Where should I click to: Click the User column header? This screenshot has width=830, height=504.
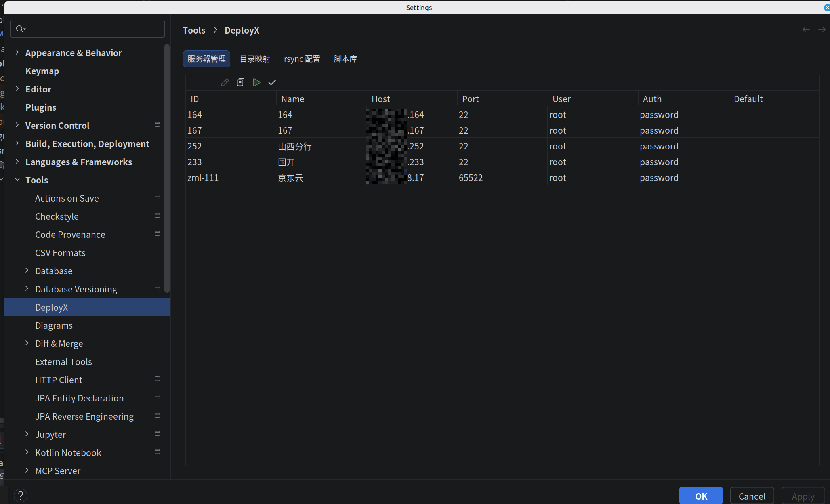tap(593, 99)
